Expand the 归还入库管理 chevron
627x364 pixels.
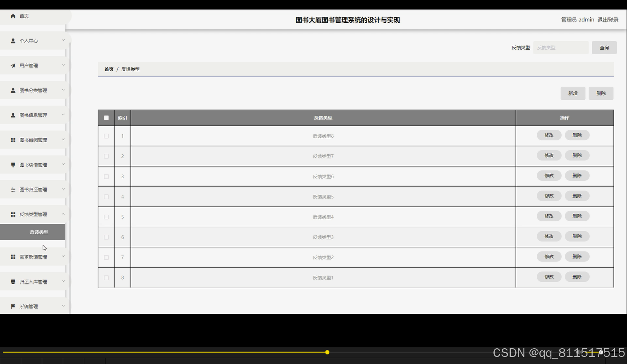coord(63,281)
